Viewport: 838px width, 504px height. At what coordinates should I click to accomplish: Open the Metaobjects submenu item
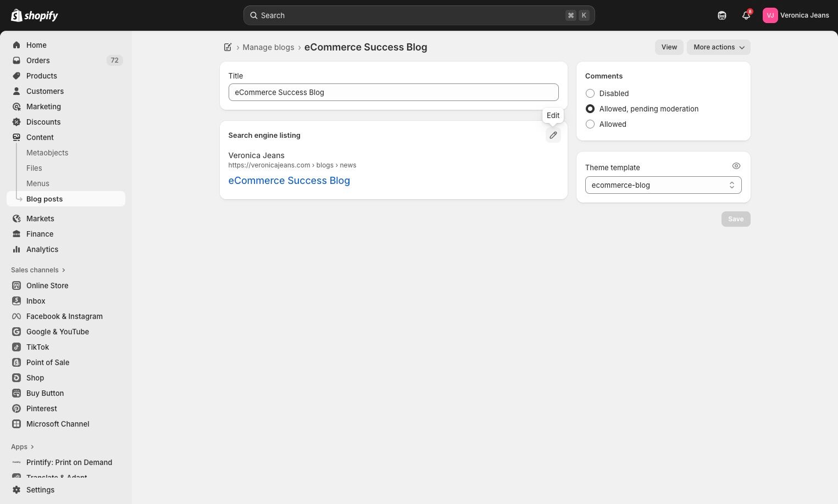(47, 153)
